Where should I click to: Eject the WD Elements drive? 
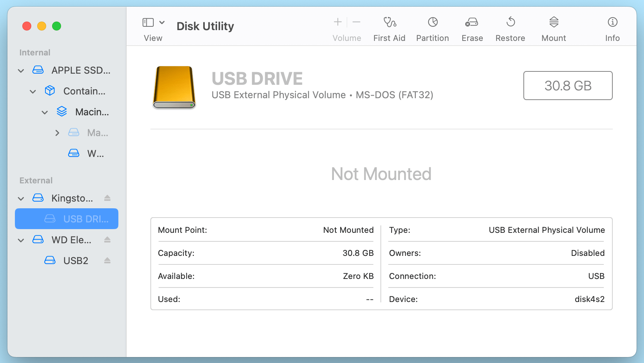click(107, 240)
